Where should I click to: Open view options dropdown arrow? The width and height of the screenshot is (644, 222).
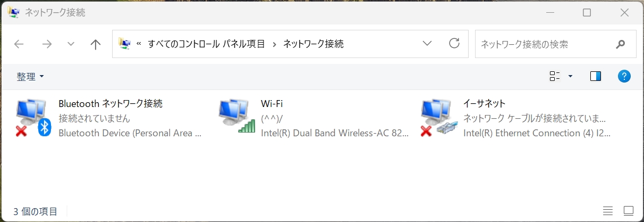tap(571, 76)
